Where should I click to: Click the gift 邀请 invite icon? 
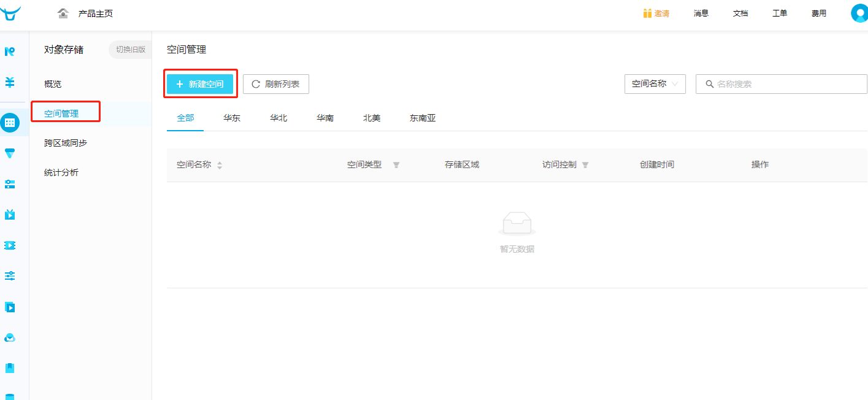pos(647,13)
